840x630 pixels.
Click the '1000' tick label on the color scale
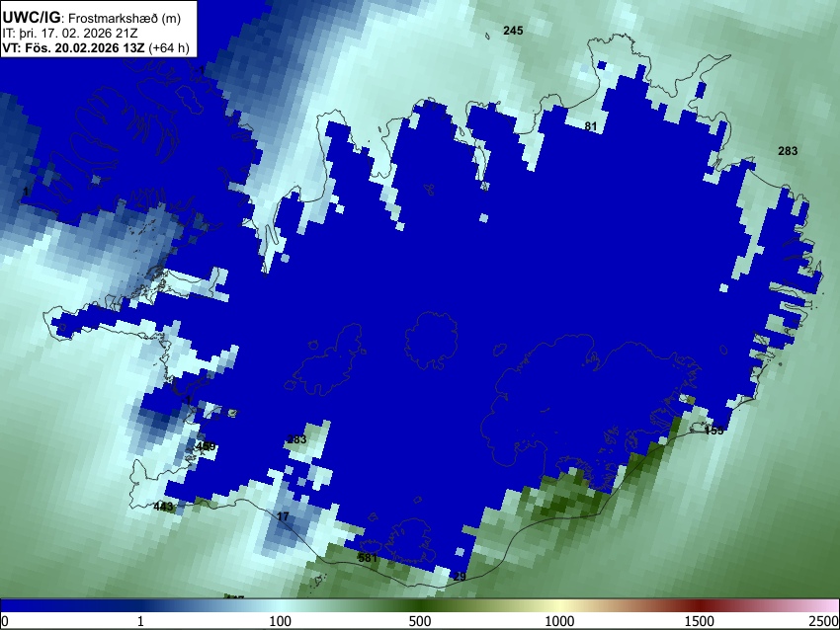559,621
